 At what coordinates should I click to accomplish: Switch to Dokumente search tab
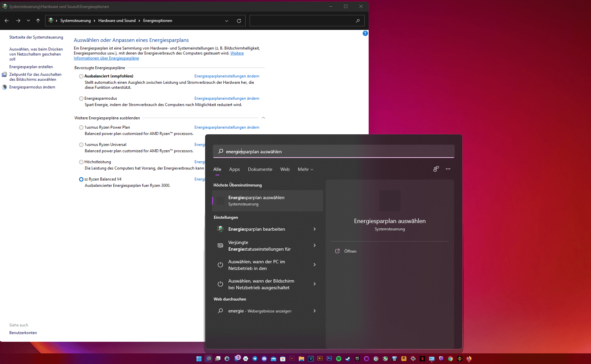pyautogui.click(x=260, y=169)
